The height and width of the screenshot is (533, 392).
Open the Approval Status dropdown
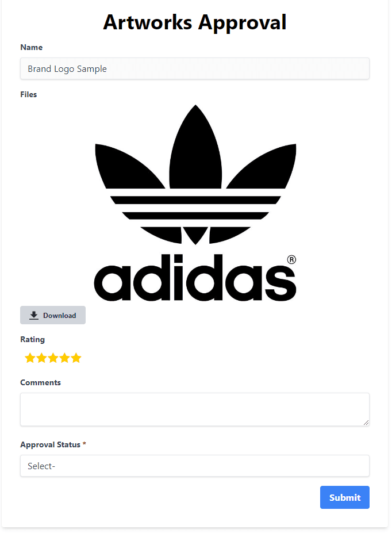click(195, 466)
